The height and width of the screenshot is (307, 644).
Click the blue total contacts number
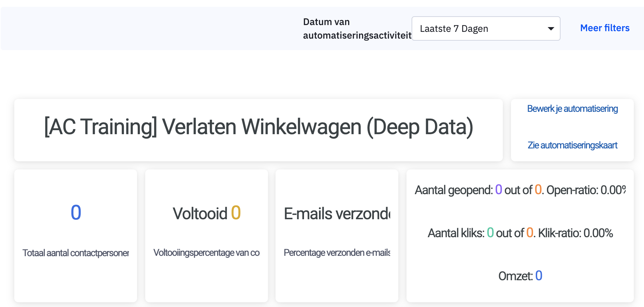pos(76,213)
